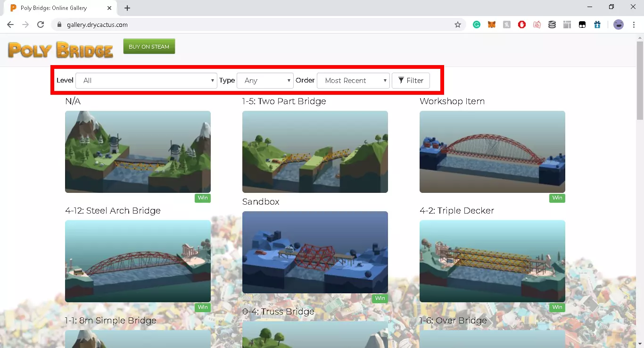Click the scrollbar down arrow

(640, 344)
